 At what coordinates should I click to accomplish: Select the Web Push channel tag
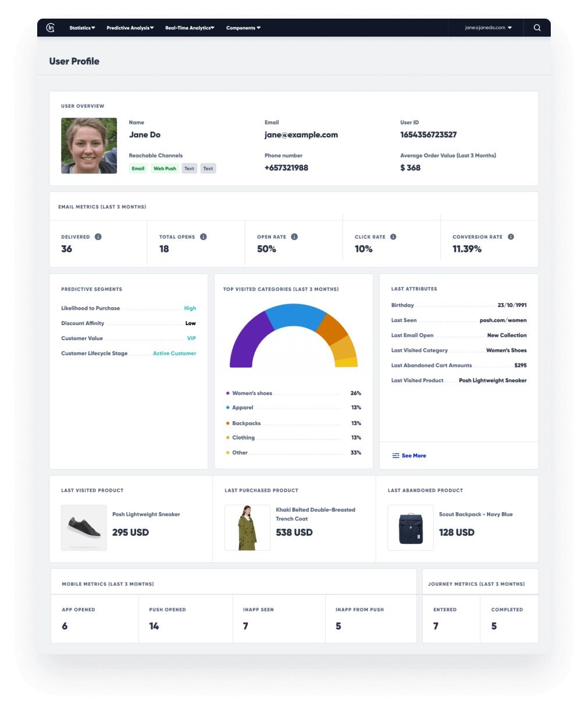(165, 169)
